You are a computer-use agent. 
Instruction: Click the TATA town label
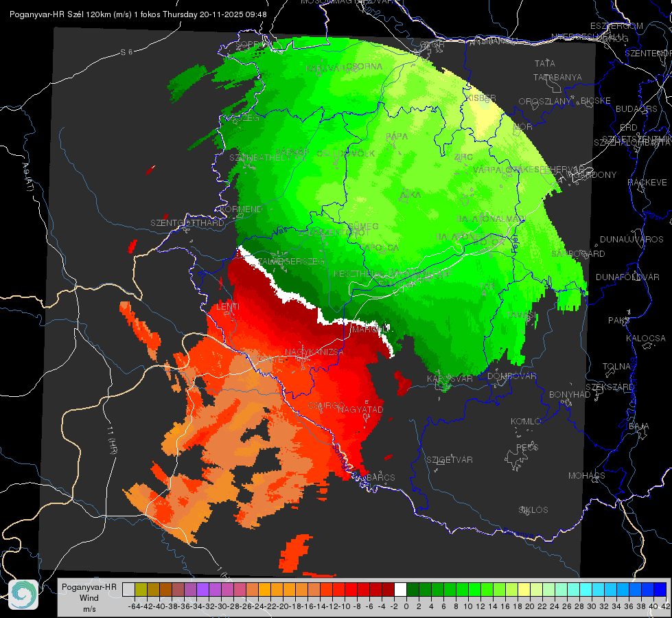(545, 63)
